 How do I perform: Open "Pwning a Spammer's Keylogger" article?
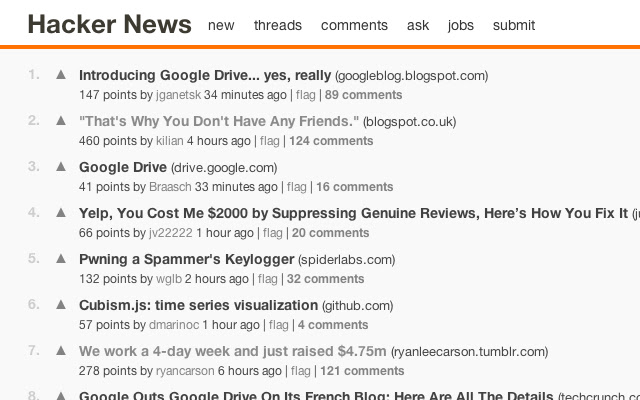[187, 260]
